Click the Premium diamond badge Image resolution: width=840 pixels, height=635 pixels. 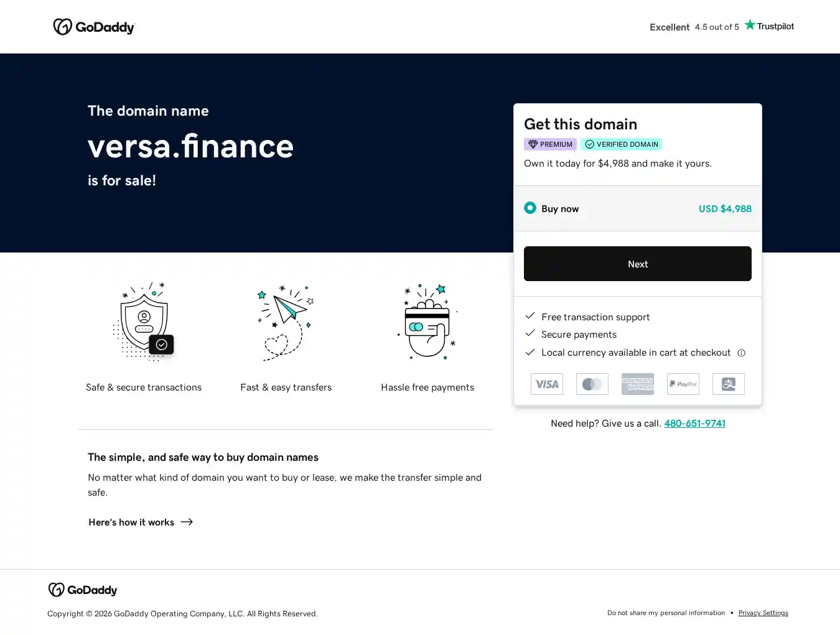point(550,144)
